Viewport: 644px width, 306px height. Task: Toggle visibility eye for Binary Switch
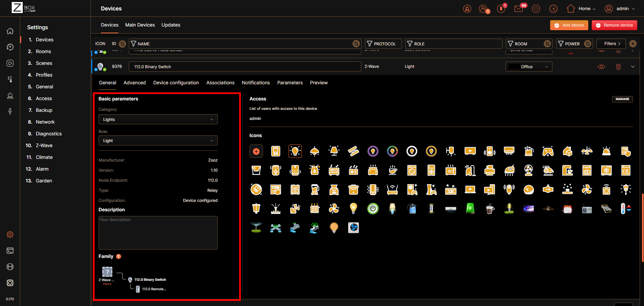[601, 67]
